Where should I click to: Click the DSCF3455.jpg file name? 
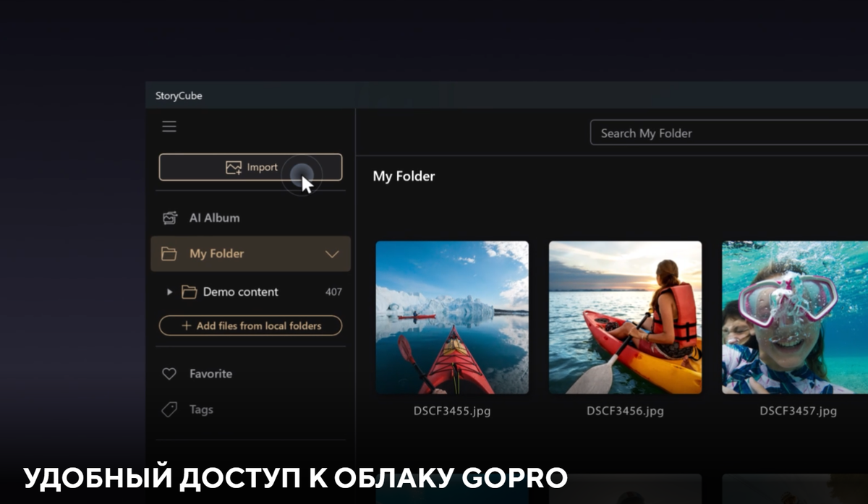[x=452, y=411]
